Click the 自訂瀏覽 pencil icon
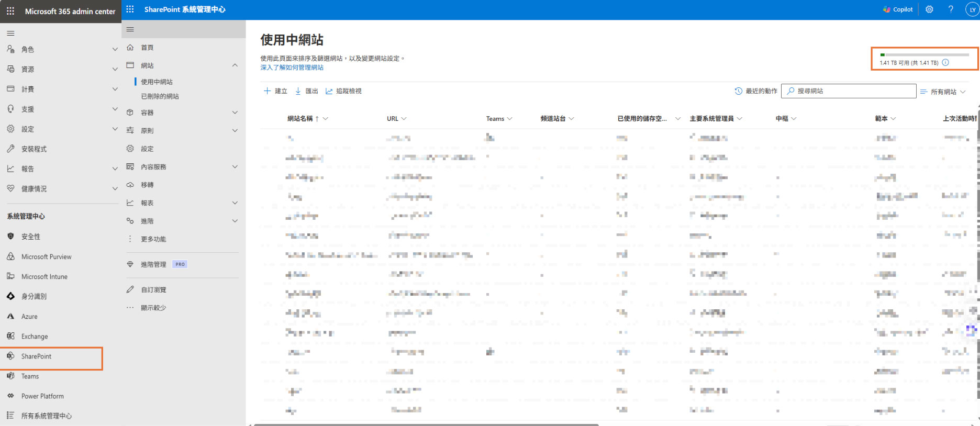 tap(130, 289)
